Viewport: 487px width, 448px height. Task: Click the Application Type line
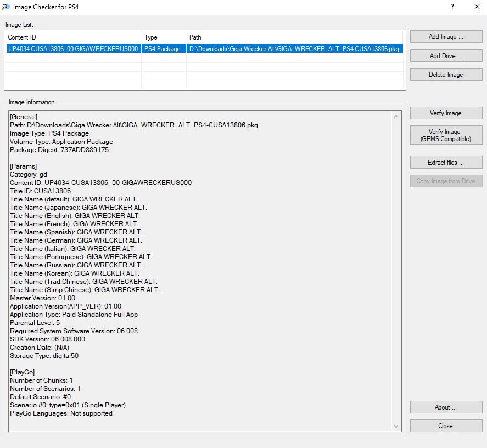(74, 315)
